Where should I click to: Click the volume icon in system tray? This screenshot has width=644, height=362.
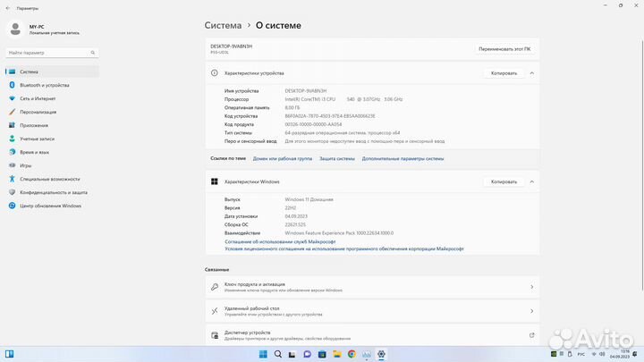[602, 354]
